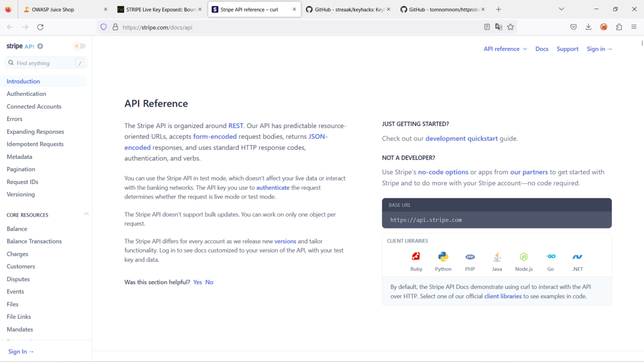Open Expanding Responses sidebar item
644x362 pixels.
35,131
